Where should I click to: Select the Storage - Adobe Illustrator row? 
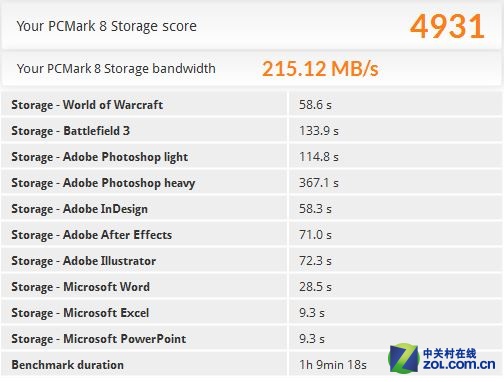[252, 261]
